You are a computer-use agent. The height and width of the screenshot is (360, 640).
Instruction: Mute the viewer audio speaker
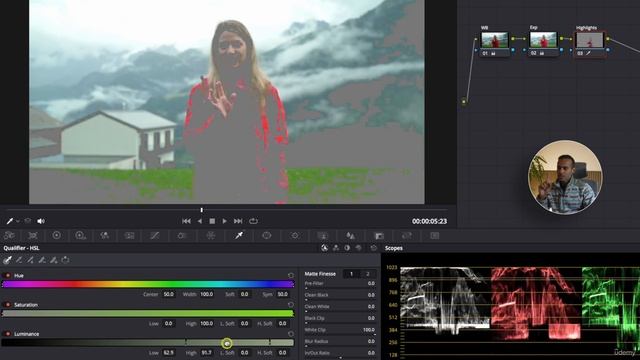(41, 221)
